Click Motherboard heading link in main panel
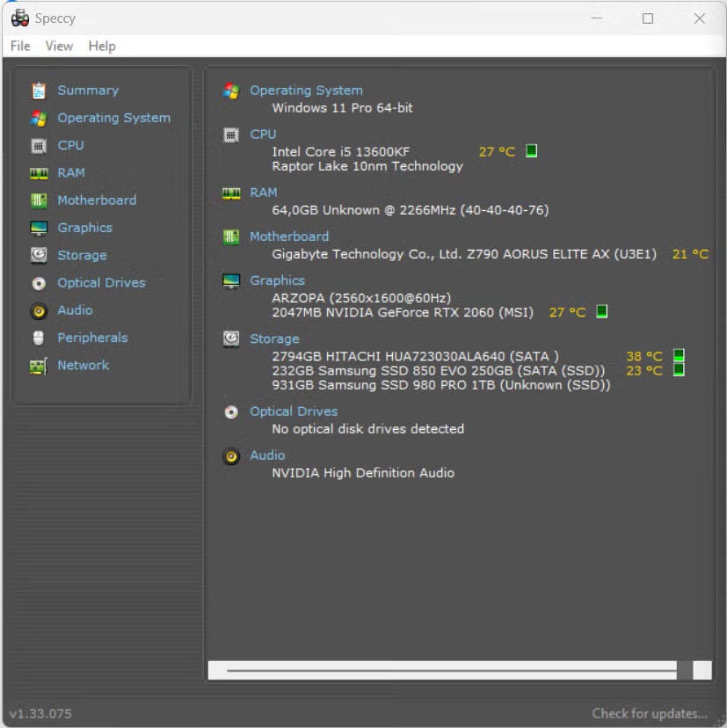Screen dimensions: 727x728 click(x=289, y=237)
